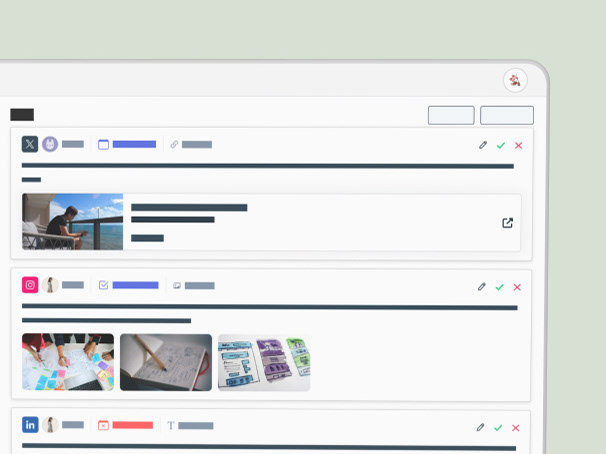The height and width of the screenshot is (454, 606).
Task: Open the author avatar on Instagram post
Action: [x=50, y=285]
